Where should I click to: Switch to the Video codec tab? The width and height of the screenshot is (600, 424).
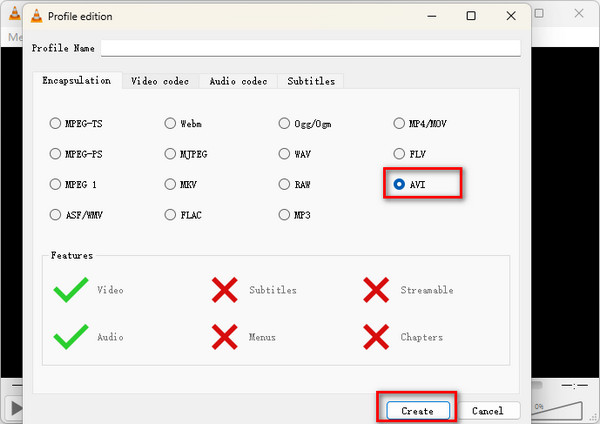[160, 81]
